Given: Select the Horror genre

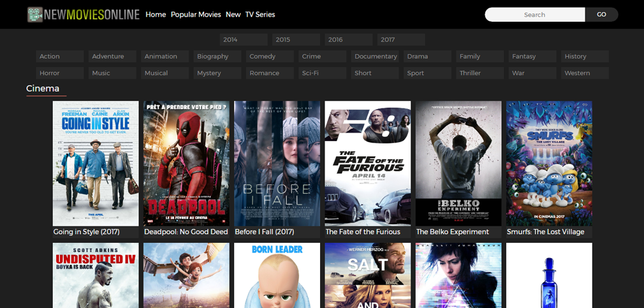Looking at the screenshot, I should pos(60,73).
